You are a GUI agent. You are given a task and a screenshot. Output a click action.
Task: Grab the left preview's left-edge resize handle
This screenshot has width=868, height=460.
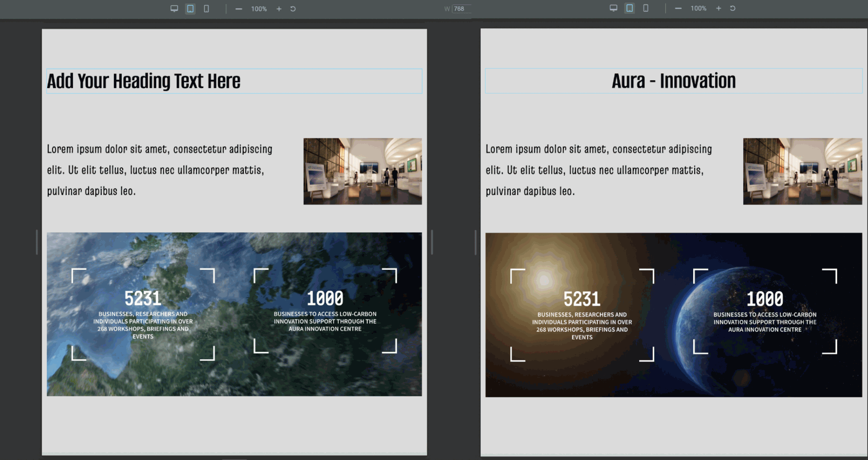(x=37, y=242)
